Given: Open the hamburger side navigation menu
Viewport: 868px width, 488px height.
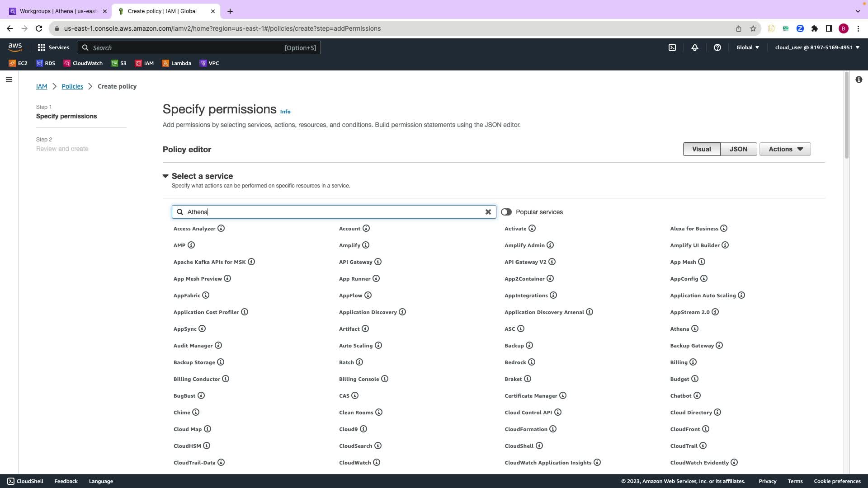Looking at the screenshot, I should (9, 80).
